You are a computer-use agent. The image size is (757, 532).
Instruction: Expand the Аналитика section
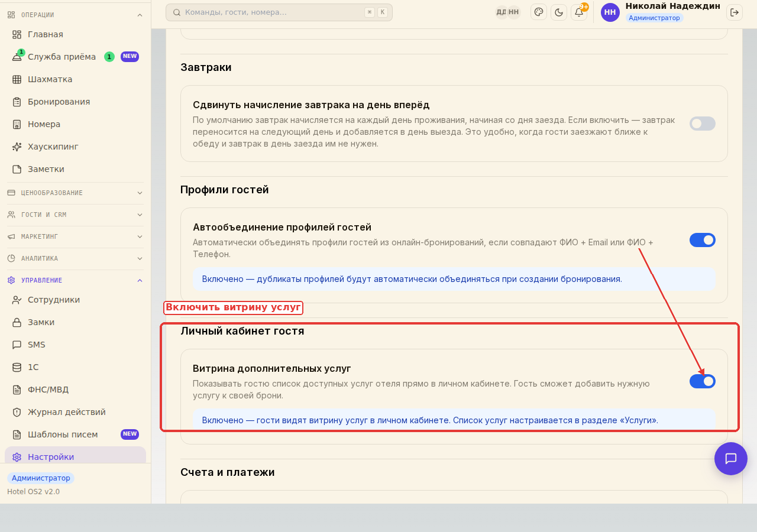click(75, 258)
